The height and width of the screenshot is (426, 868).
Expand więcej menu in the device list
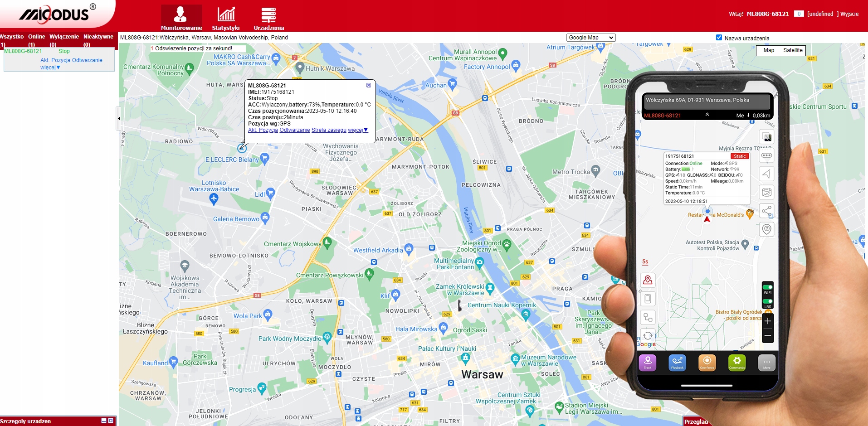(x=50, y=68)
